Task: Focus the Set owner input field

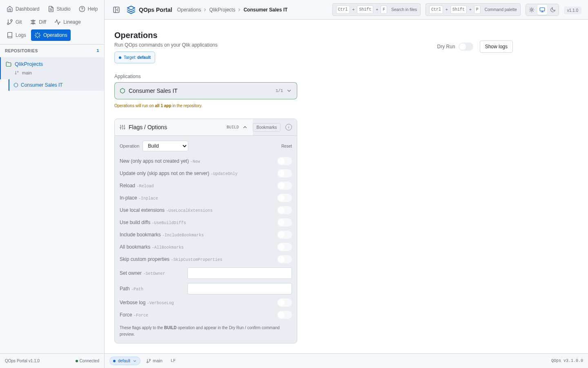Action: (x=240, y=273)
